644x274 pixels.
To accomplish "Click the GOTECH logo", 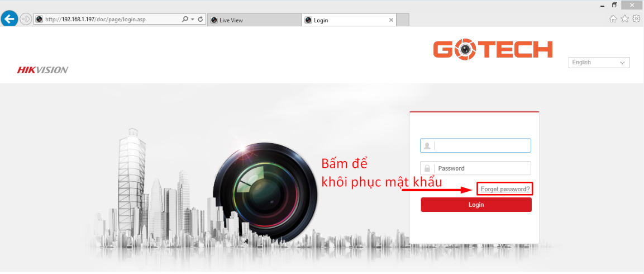I will tap(493, 49).
